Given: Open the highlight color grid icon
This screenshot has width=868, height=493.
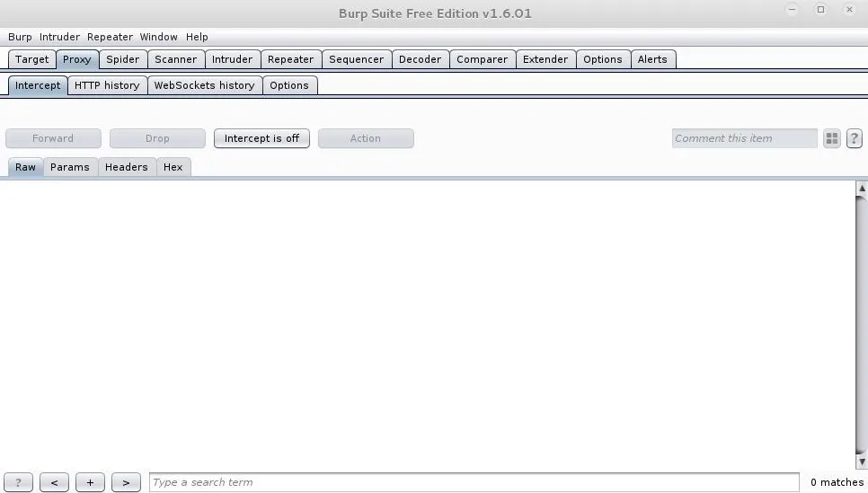Looking at the screenshot, I should tap(831, 138).
